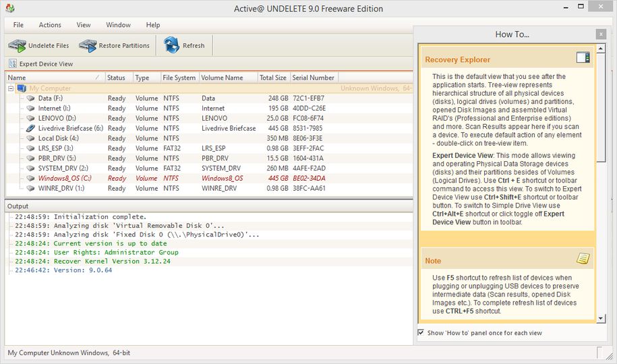
Task: Open the View menu
Action: coord(84,25)
